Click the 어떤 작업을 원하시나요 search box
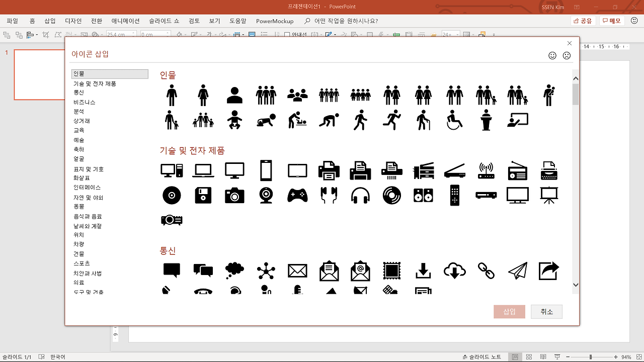 tap(341, 21)
